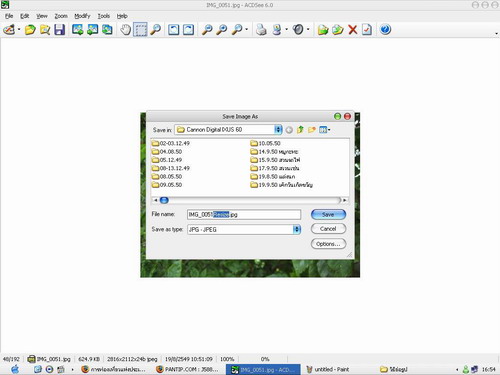Expand the sound speaker dropdown arrow
The width and height of the screenshot is (500, 375).
pyautogui.click(x=308, y=30)
